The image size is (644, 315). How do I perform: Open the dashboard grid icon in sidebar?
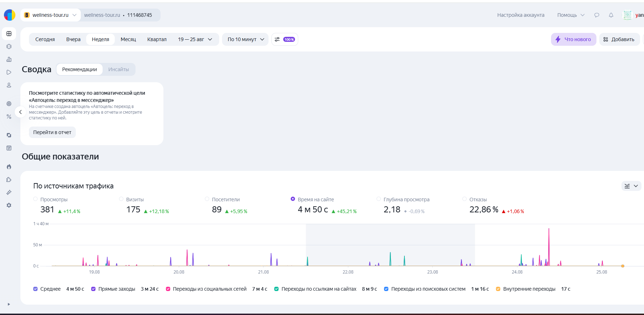9,34
